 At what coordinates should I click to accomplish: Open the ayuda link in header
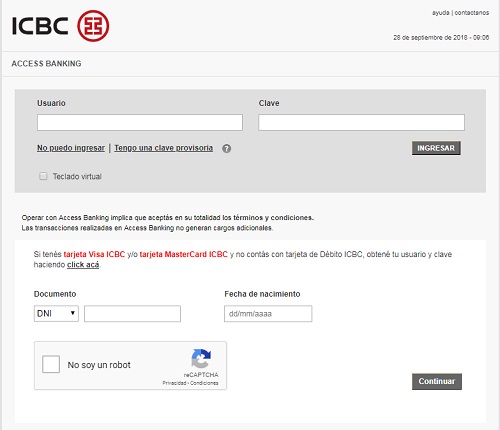pyautogui.click(x=441, y=13)
